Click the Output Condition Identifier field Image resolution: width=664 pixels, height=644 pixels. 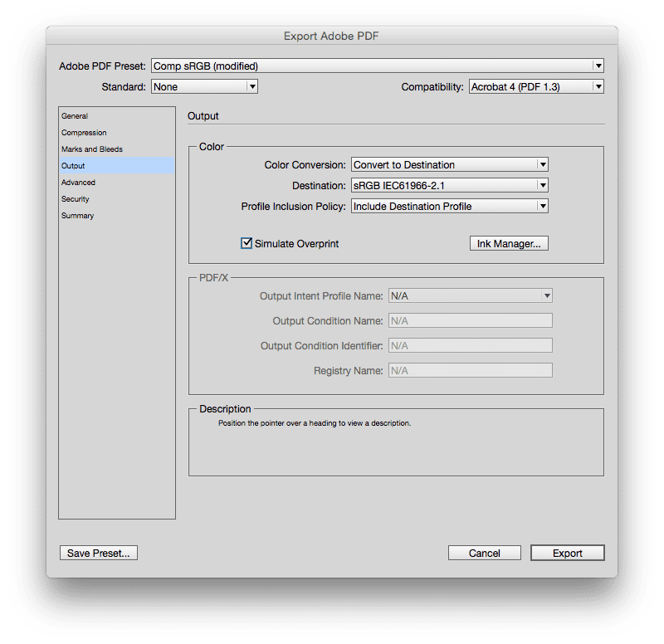pos(470,346)
